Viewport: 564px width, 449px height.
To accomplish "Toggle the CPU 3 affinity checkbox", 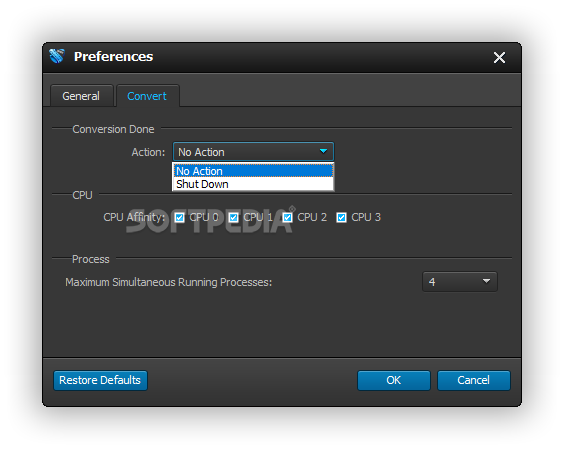I will [341, 217].
